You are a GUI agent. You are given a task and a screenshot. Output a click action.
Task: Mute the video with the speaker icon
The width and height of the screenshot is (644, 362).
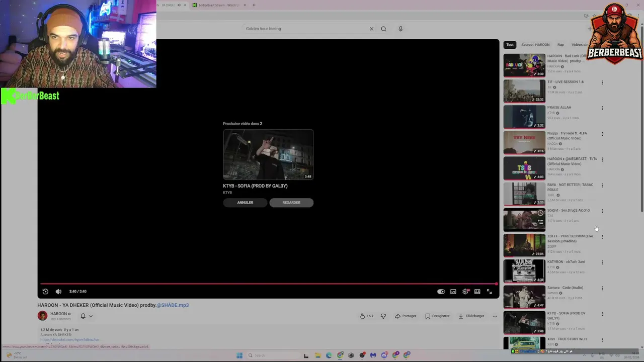(x=58, y=292)
